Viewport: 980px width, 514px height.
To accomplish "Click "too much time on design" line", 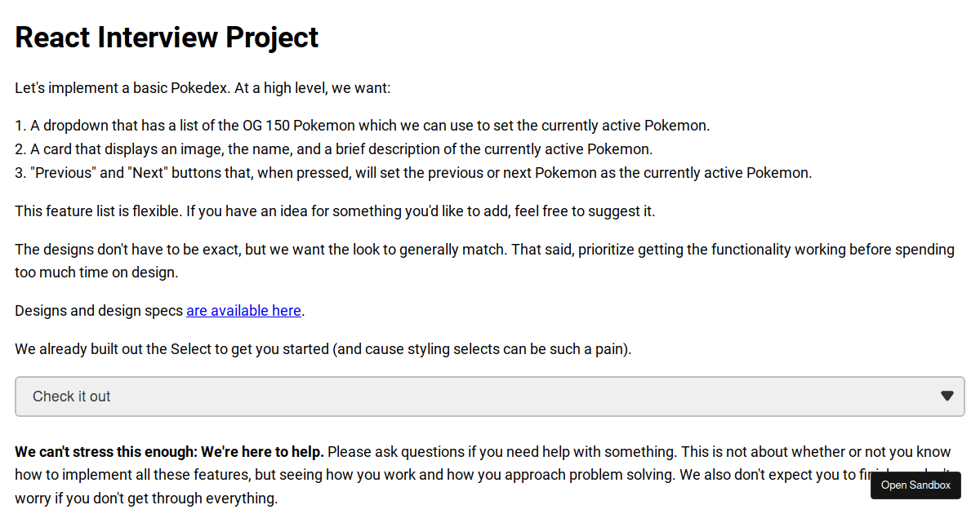I will tap(96, 273).
